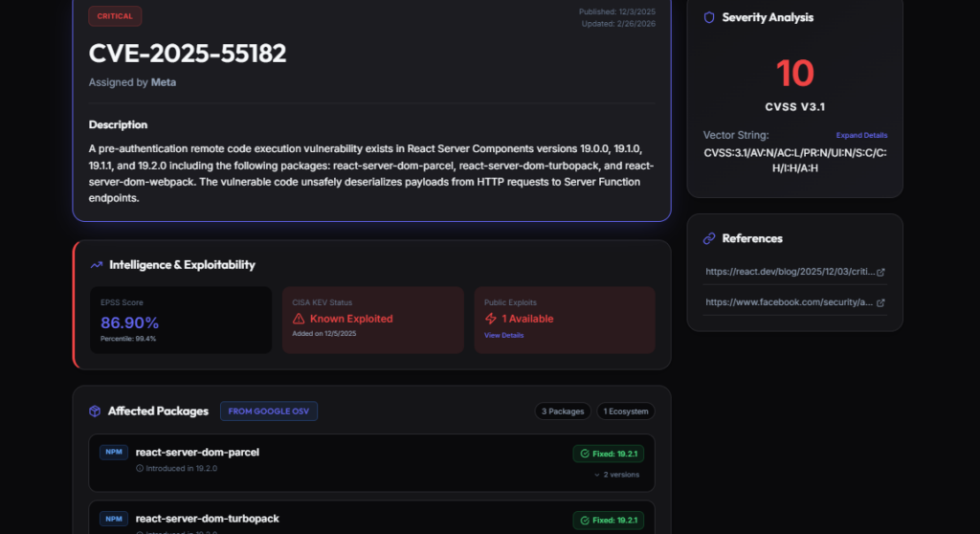This screenshot has height=534, width=980.
Task: Click the cube icon next to Affected Packages
Action: [95, 411]
